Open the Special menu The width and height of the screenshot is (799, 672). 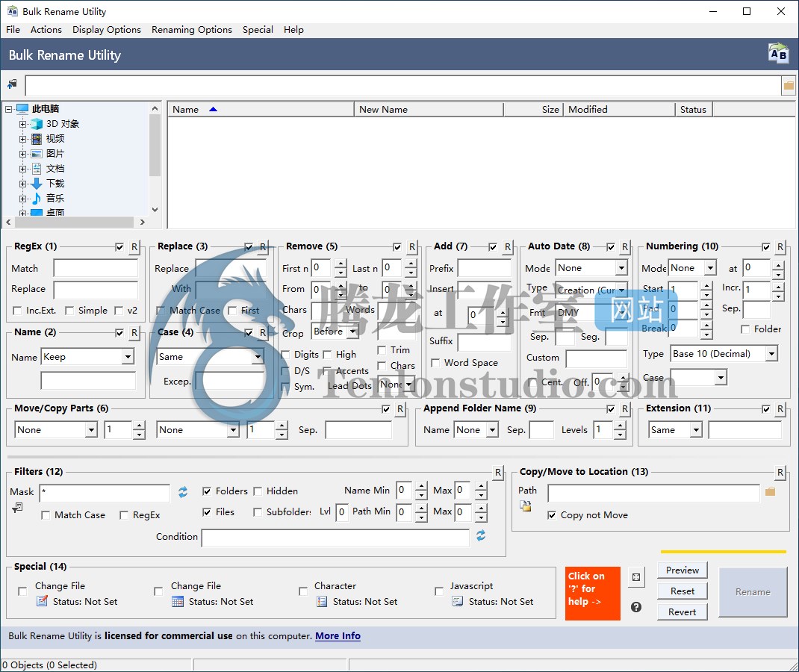258,30
